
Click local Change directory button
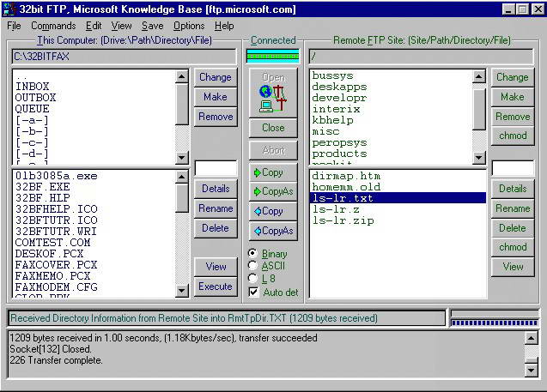click(x=216, y=77)
